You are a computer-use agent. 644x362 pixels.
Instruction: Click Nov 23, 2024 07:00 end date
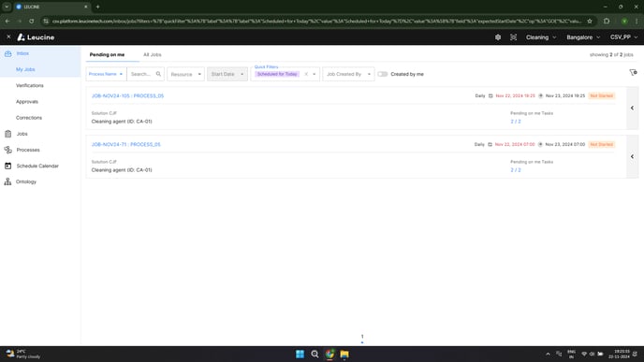(x=564, y=144)
